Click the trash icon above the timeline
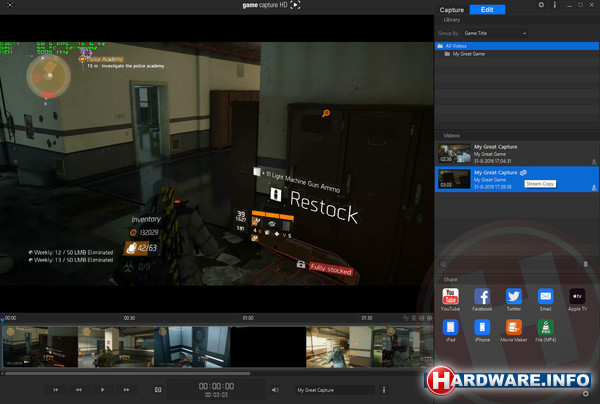Screen dimensions: 600x404 click(414, 318)
